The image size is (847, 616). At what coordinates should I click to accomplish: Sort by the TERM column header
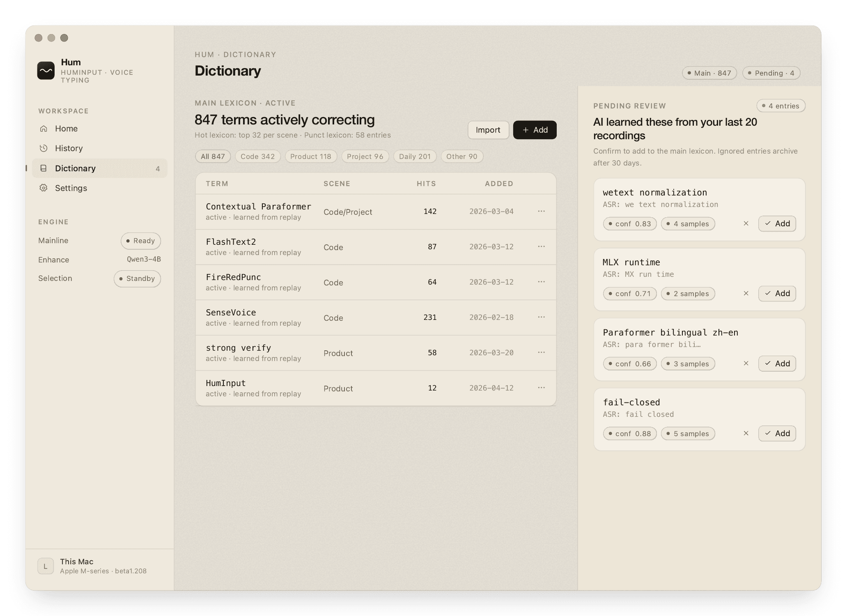(217, 184)
